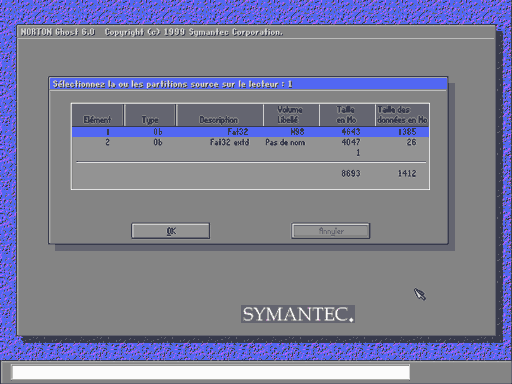This screenshot has width=512, height=384.
Task: Click the dialog title Sélectionnez partitions source
Action: 173,84
